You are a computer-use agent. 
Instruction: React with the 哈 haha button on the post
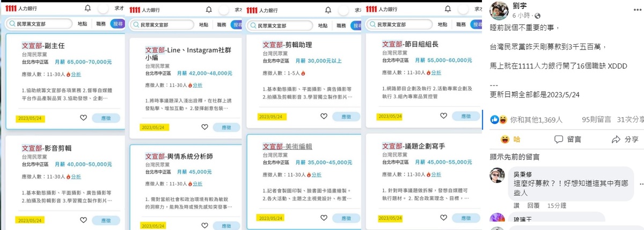511,139
